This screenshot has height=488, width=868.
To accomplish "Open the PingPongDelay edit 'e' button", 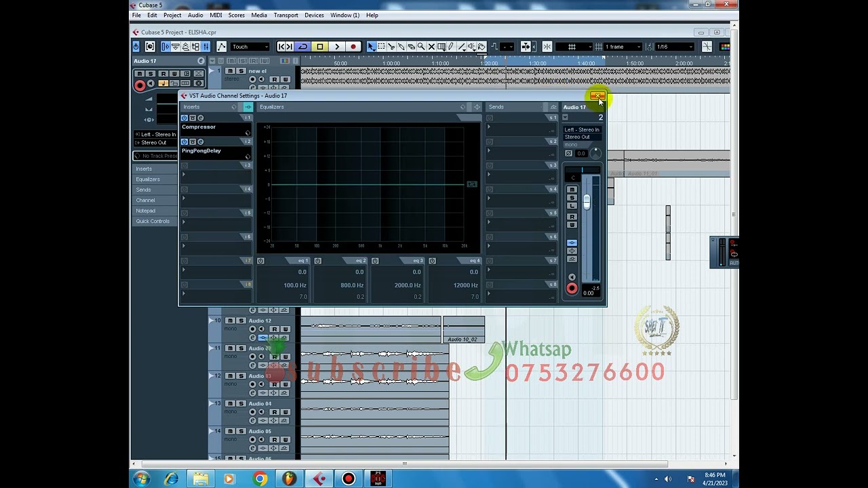I will coord(200,142).
